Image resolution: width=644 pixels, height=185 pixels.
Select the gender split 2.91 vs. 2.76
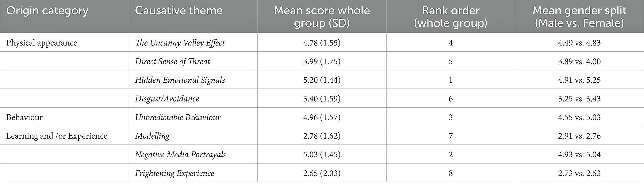pos(579,136)
